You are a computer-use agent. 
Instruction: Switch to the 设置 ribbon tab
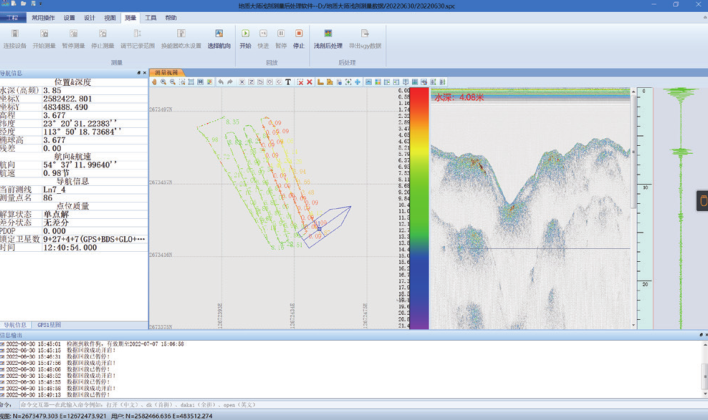69,18
